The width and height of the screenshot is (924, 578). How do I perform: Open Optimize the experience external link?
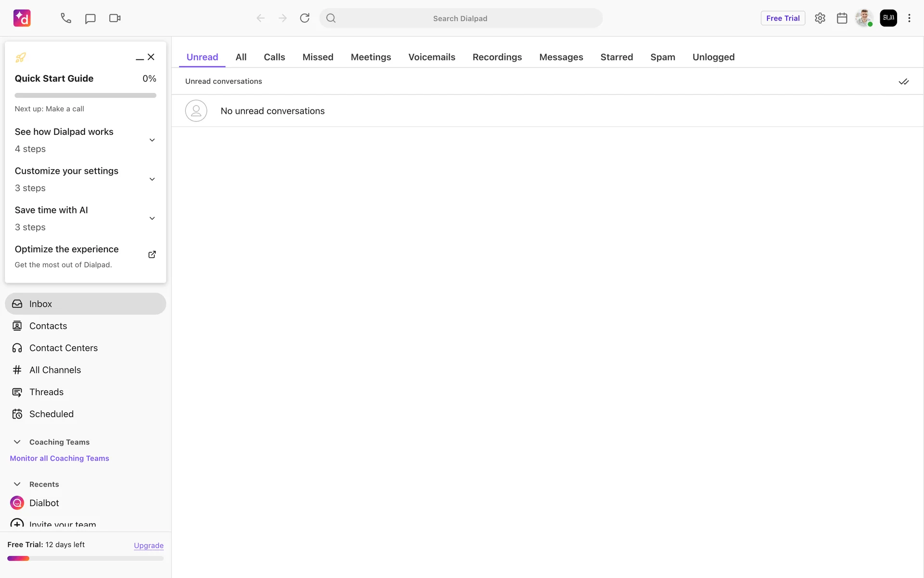[152, 254]
